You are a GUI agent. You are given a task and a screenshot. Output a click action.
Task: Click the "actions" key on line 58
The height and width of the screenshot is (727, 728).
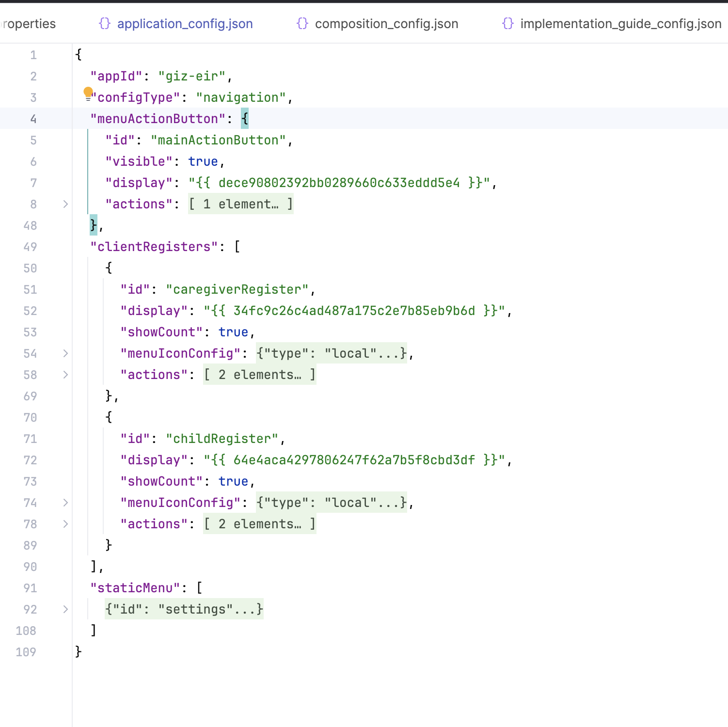154,375
